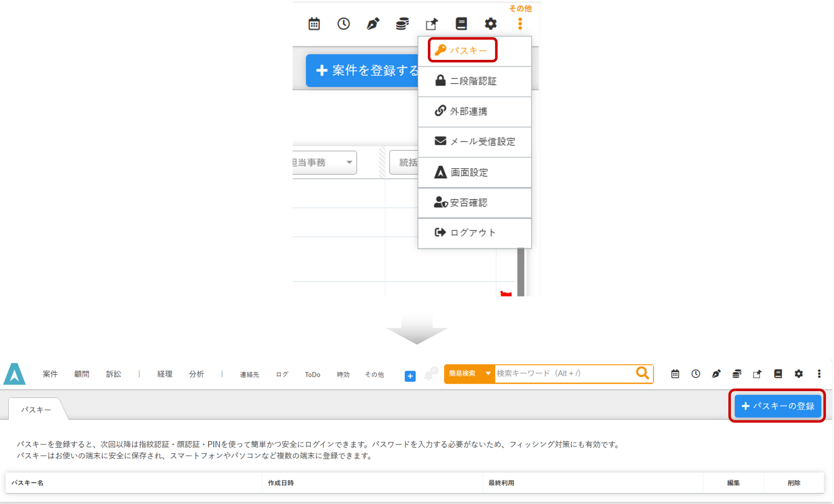The width and height of the screenshot is (834, 504).
Task: Open the black three-dot menu in the header bar
Action: coord(819,374)
